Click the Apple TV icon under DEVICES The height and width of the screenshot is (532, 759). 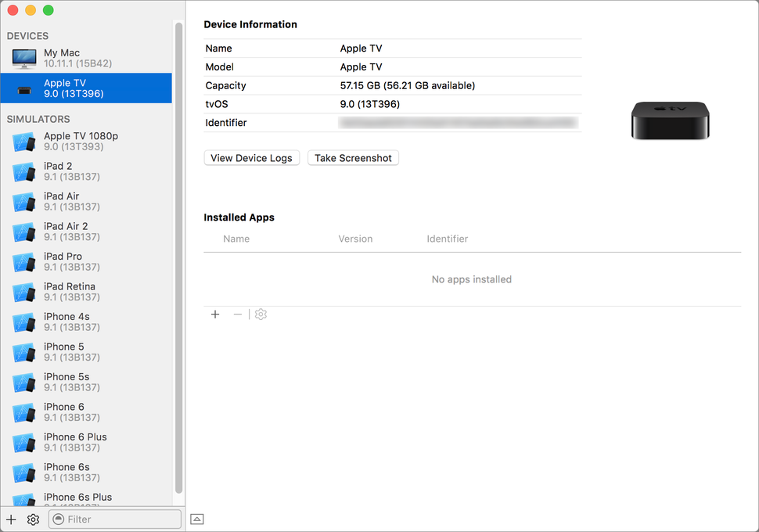tap(23, 88)
